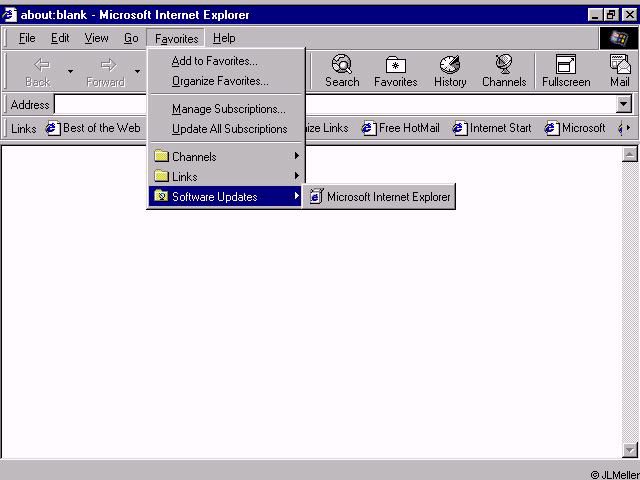
Task: Open the Microsoft link in Links bar
Action: [575, 128]
